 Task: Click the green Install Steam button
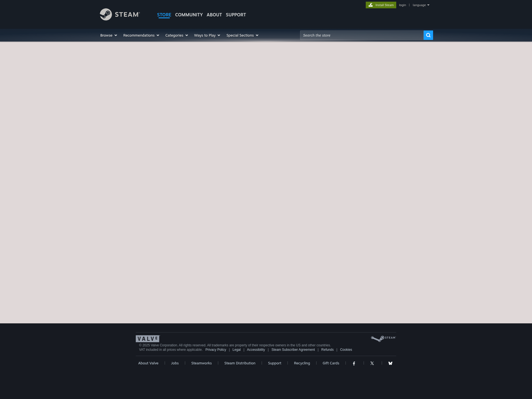click(381, 5)
